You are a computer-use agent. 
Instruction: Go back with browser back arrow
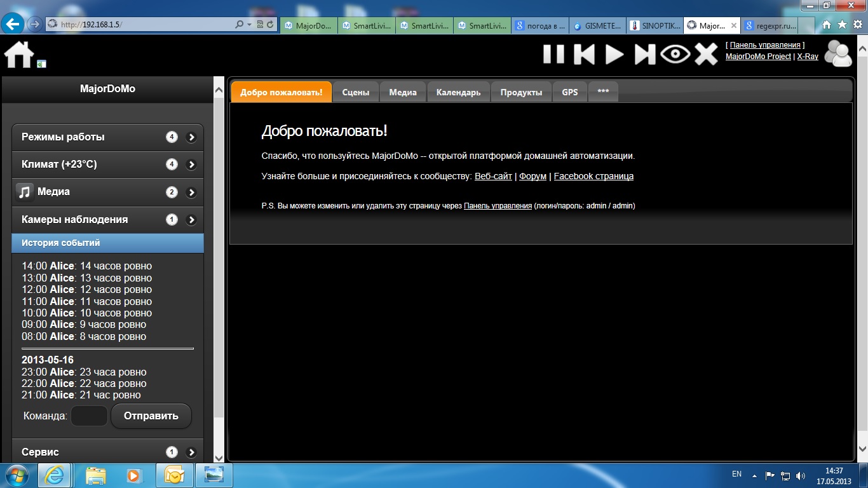(x=13, y=24)
